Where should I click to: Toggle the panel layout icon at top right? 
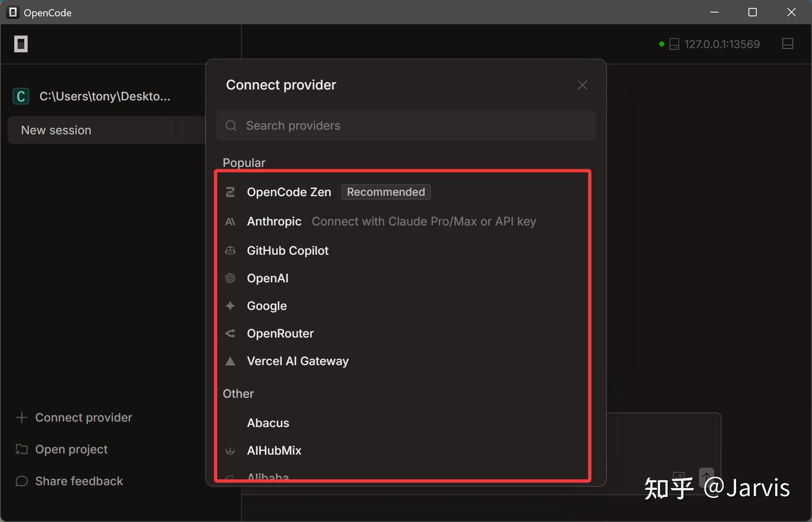pos(788,44)
